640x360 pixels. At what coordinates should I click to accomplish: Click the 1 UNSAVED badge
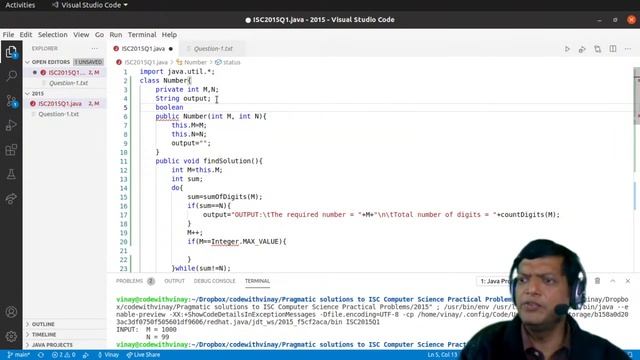point(88,62)
